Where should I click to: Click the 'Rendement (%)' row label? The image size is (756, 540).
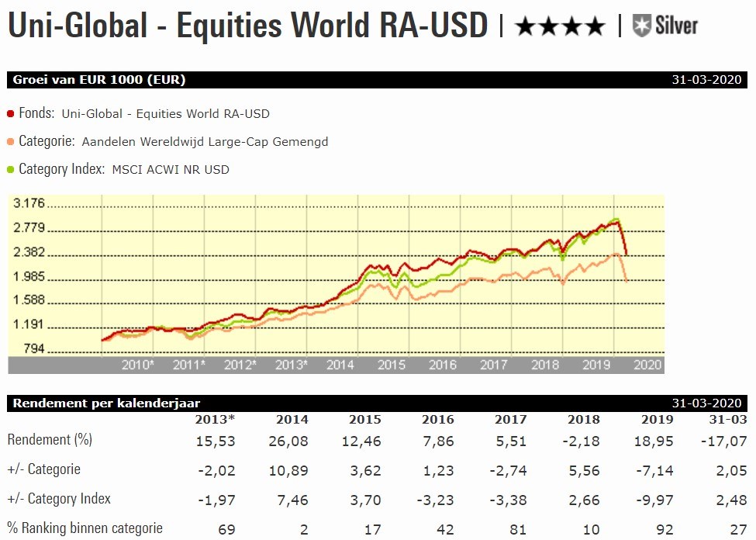point(50,440)
